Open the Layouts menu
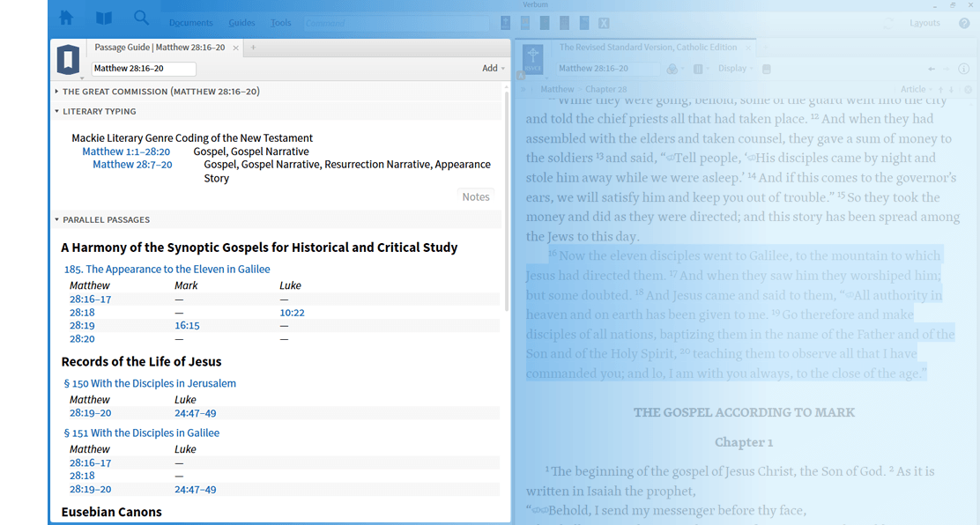Viewport: 980px width, 525px height. [x=924, y=23]
